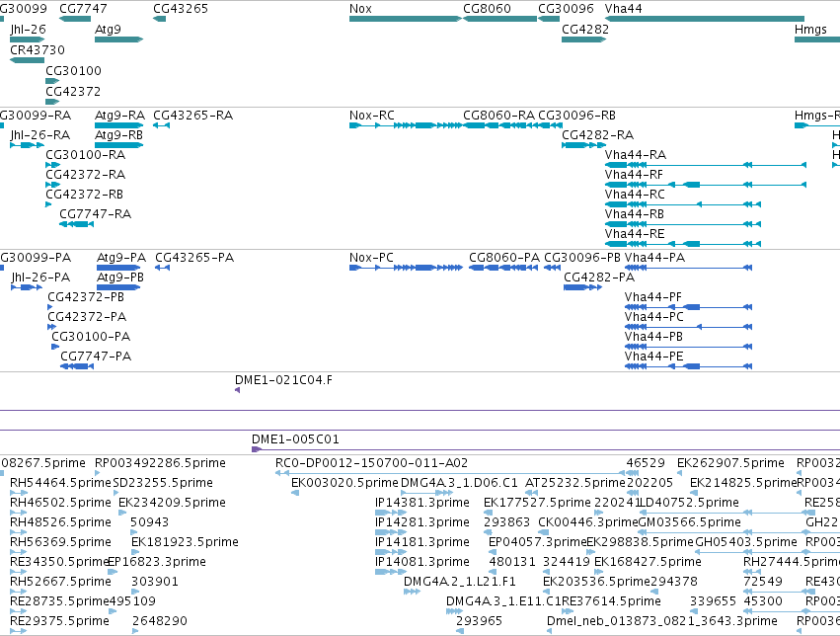The image size is (840, 636).
Task: Select the Vha44-PC protein label
Action: pos(654,317)
